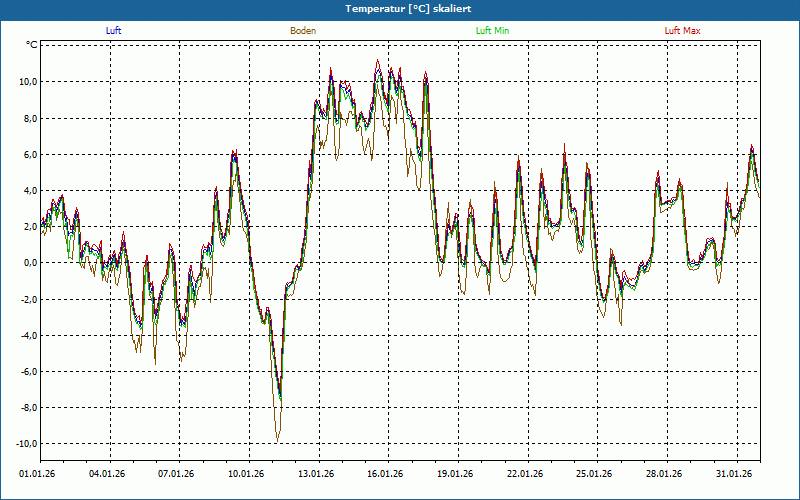Select the 31.01.26 date on the axis

(x=734, y=475)
